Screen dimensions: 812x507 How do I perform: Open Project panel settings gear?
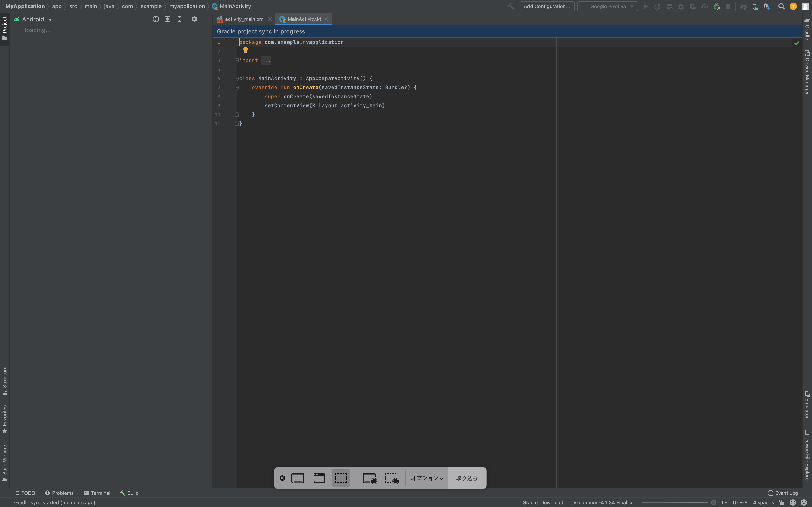coord(194,19)
